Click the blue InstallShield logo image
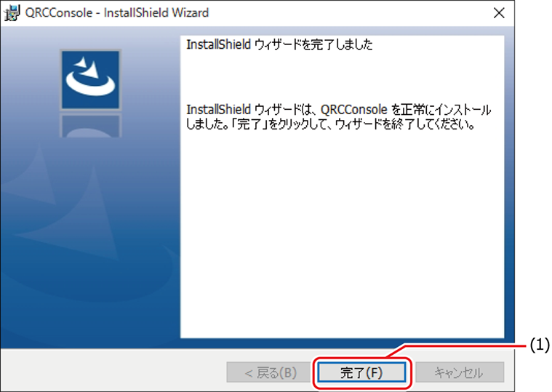This screenshot has width=552, height=392. click(91, 80)
